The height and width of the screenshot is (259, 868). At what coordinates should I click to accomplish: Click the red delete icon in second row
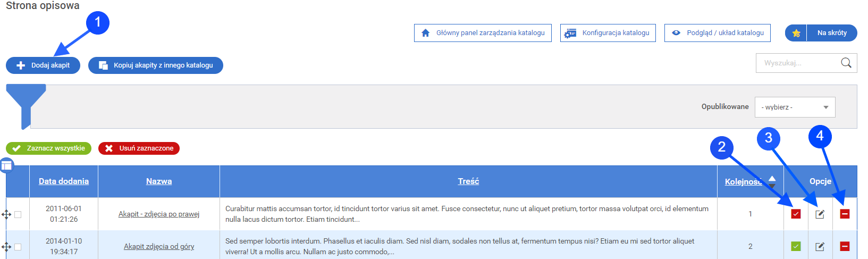point(845,246)
